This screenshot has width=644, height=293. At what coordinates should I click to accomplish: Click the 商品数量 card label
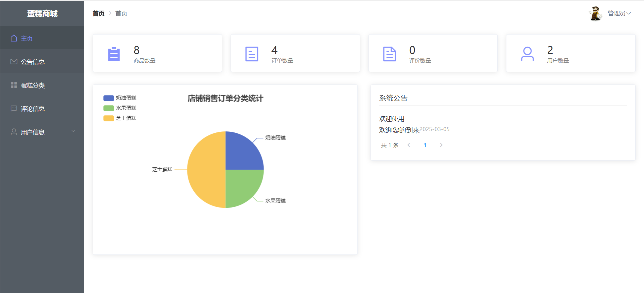click(x=144, y=61)
